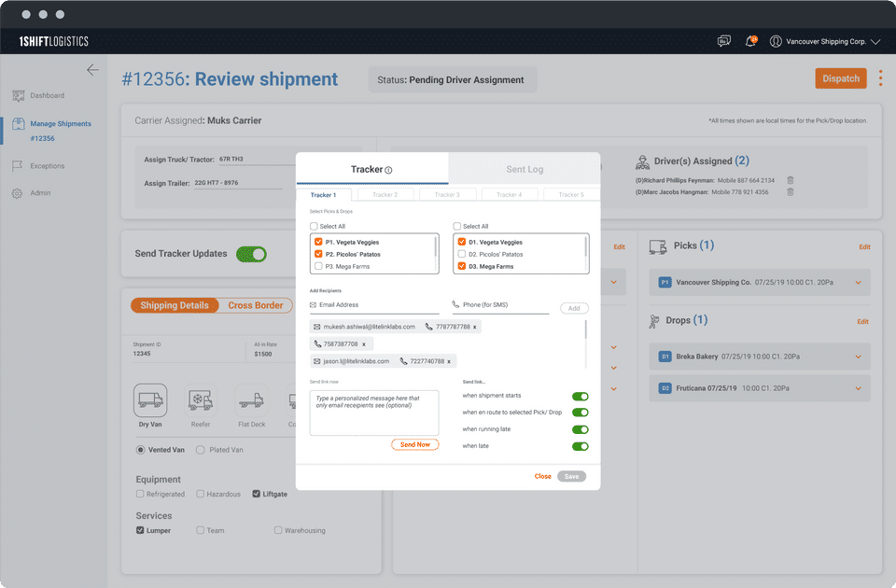Click the Exceptions flag icon
The image size is (896, 588).
tap(18, 166)
